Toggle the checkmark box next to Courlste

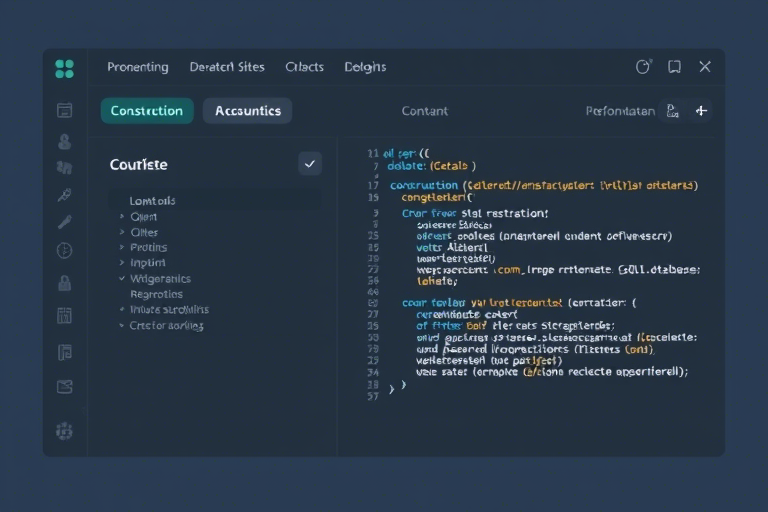point(310,164)
